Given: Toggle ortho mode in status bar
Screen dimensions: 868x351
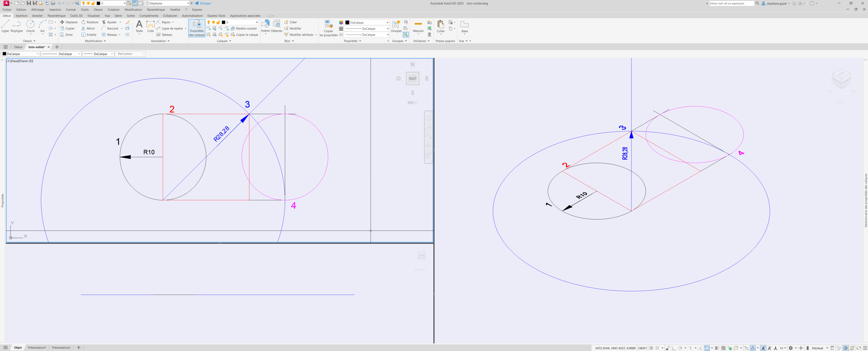Looking at the screenshot, I should click(x=674, y=348).
